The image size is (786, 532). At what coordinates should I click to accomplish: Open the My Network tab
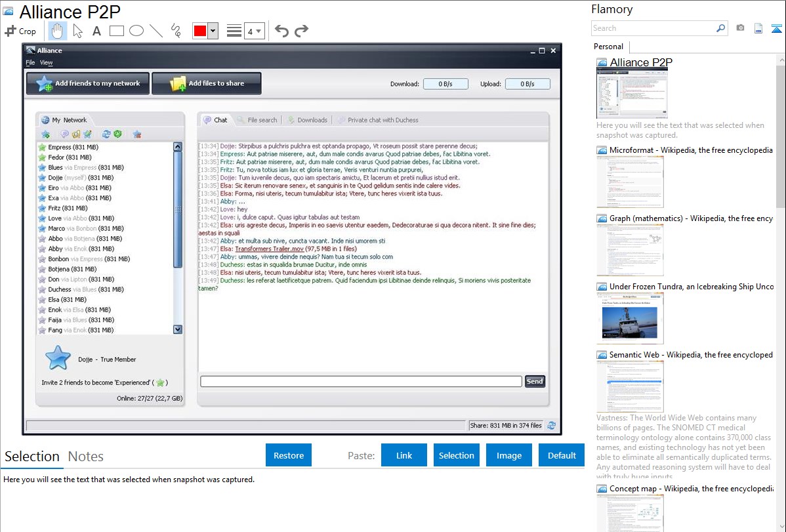click(x=64, y=120)
